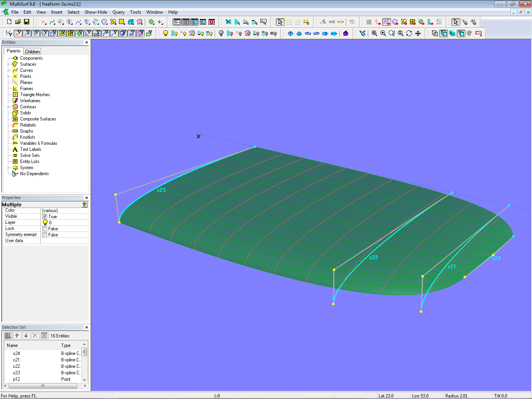Select c22 in the Selection Set list
Image resolution: width=532 pixels, height=399 pixels.
[16, 366]
